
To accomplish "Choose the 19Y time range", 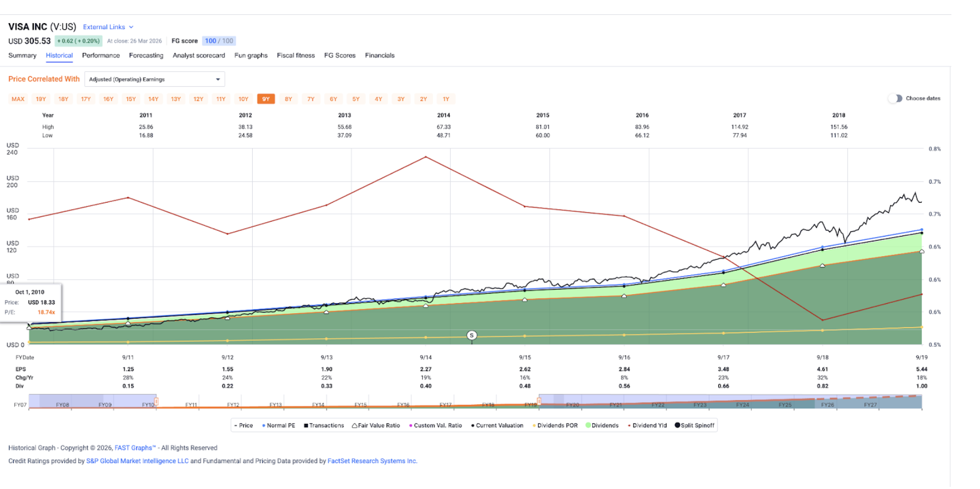I will (x=41, y=99).
